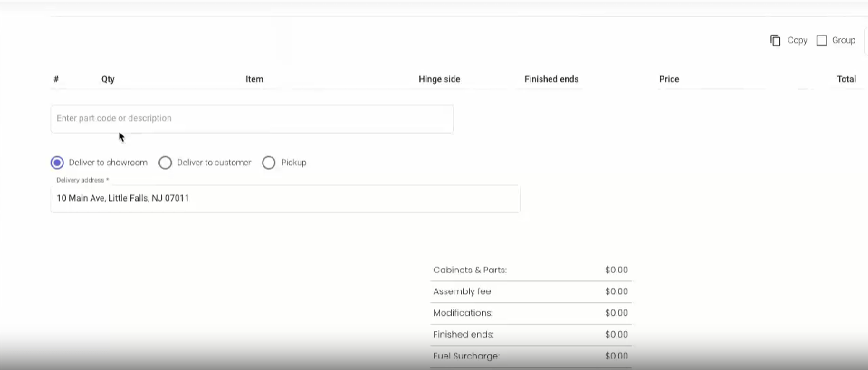Image resolution: width=868 pixels, height=370 pixels.
Task: Click the # column header
Action: tap(56, 79)
